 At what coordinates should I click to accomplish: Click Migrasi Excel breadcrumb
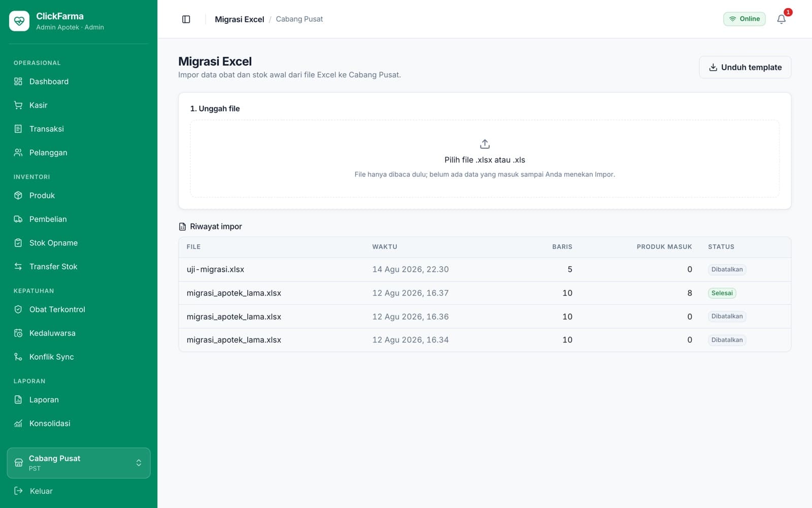point(240,19)
